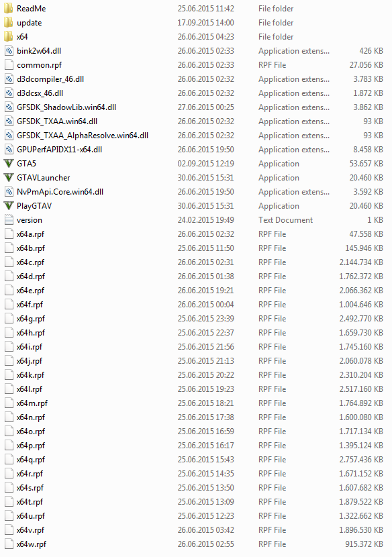Click the NvPmApi.Core.win64.dll file icon
Screen dimensions: 392x557
[x=9, y=192]
